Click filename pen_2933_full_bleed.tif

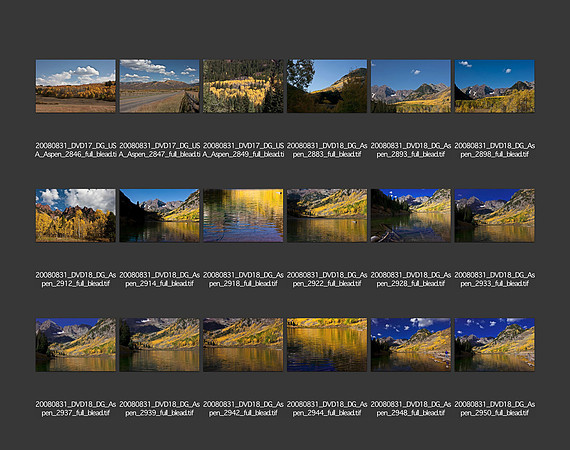tap(495, 279)
